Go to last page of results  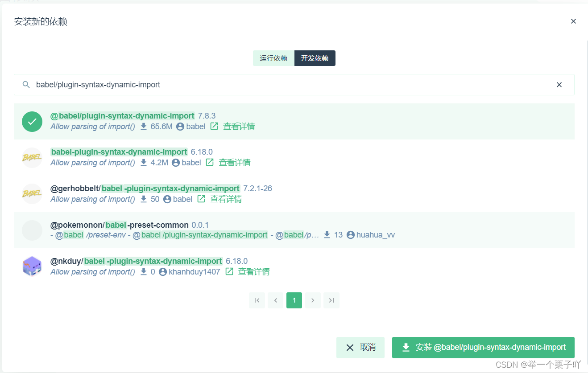pyautogui.click(x=331, y=300)
